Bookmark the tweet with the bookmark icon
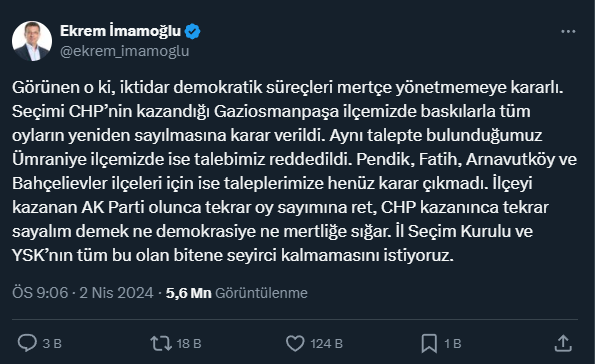The height and width of the screenshot is (364, 595). point(429,344)
